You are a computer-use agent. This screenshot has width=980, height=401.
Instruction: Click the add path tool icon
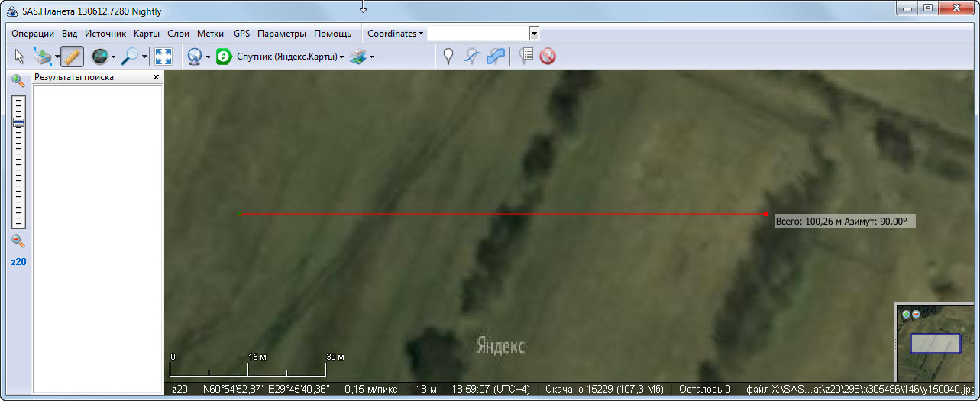pos(472,57)
